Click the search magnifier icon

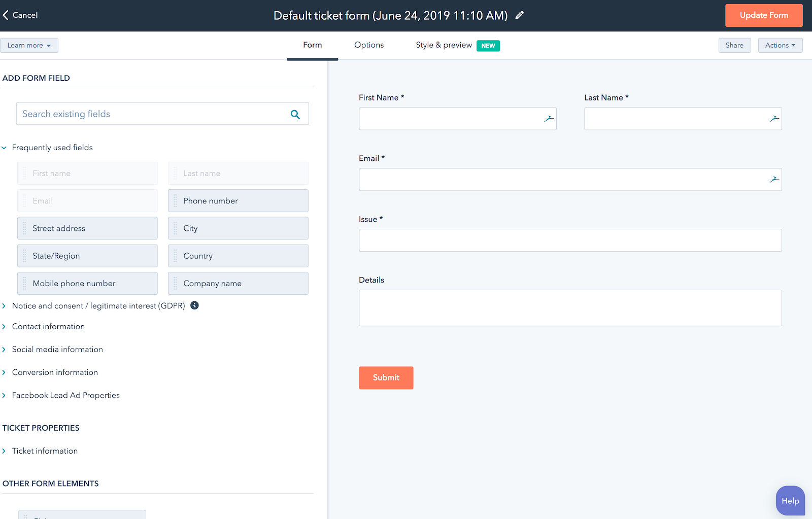coord(295,114)
